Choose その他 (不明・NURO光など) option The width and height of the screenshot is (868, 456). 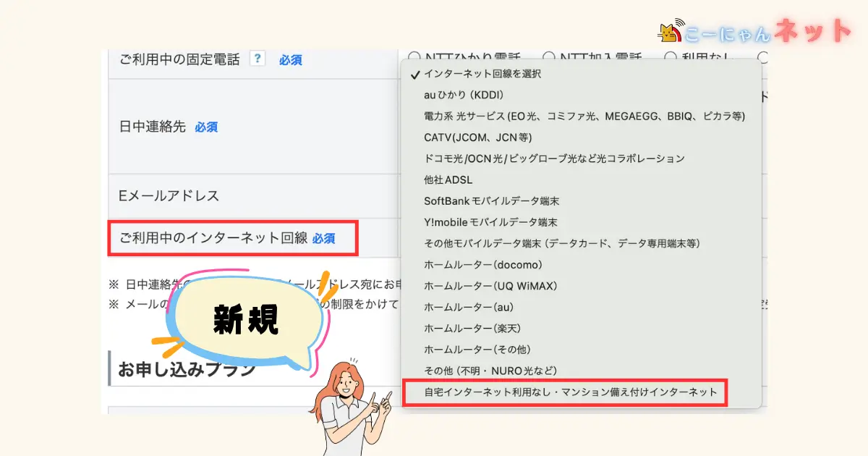[x=581, y=371]
